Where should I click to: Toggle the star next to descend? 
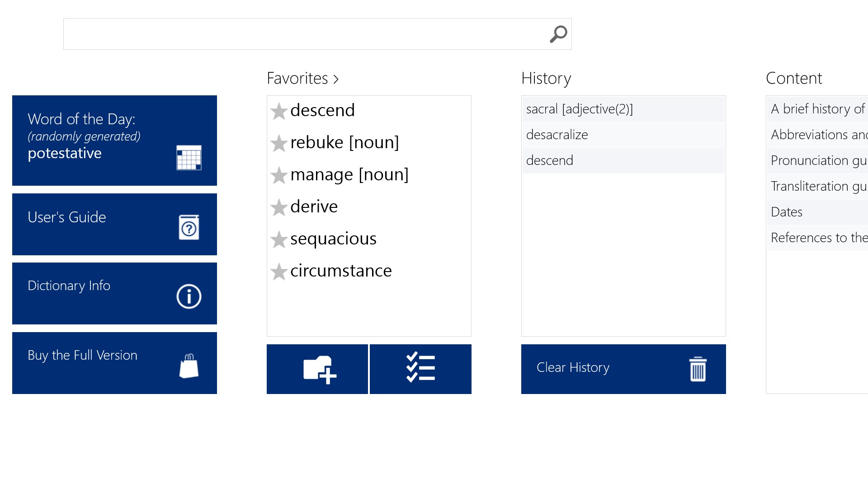[x=279, y=111]
